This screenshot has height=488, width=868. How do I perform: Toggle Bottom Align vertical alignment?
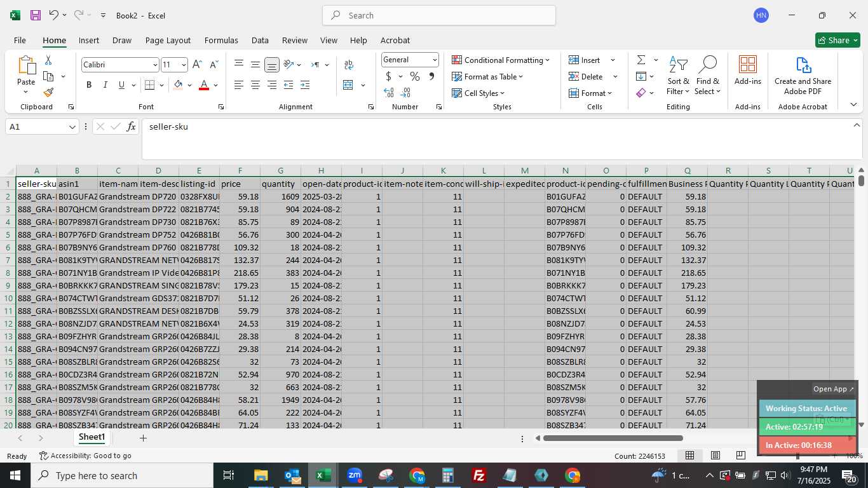(272, 64)
